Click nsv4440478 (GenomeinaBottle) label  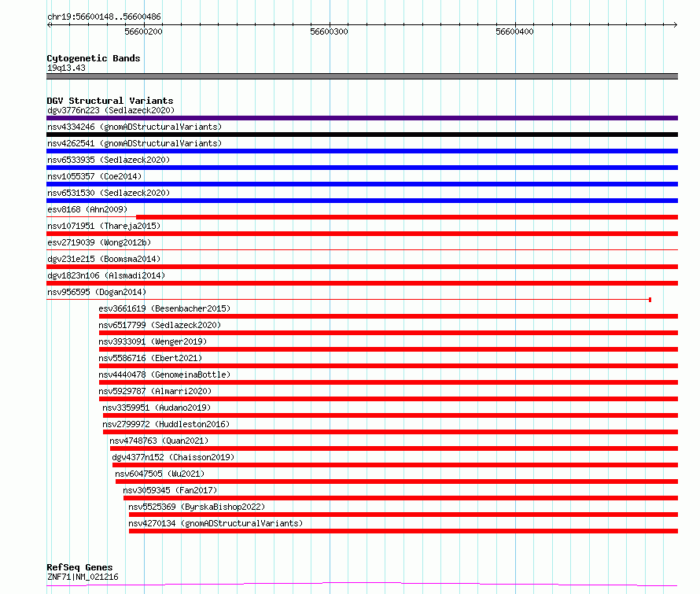(x=164, y=374)
